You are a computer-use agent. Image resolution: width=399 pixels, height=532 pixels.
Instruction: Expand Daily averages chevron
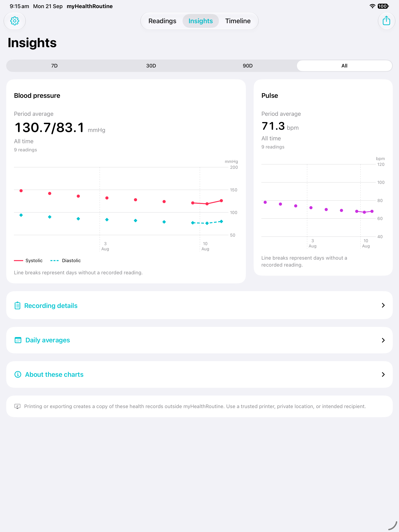pos(383,340)
